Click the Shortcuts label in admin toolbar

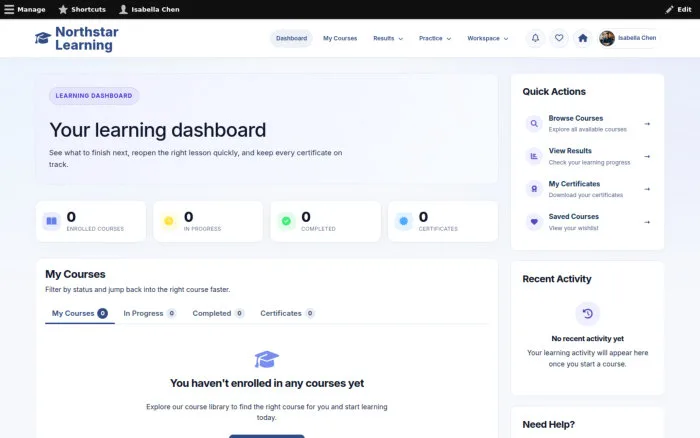tap(88, 9)
